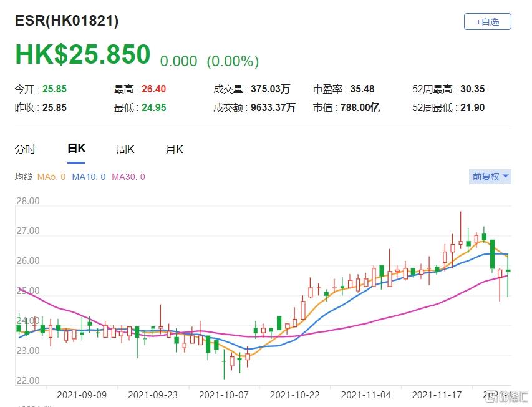Click the 28.00 price axis label
This screenshot has width=532, height=407.
pos(27,201)
